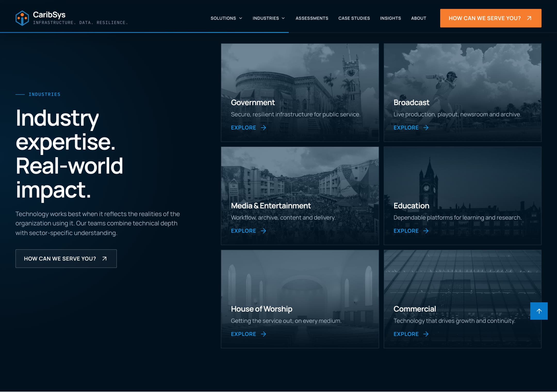Click 'Live production, playout, newsroom and archive.' text
Screen dimensions: 557x392
pos(457,114)
